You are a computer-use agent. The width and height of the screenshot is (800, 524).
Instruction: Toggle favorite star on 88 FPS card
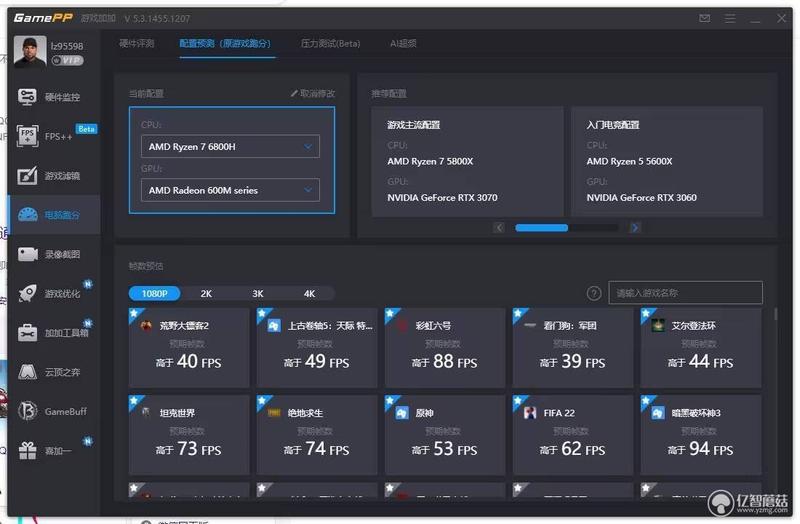390,313
